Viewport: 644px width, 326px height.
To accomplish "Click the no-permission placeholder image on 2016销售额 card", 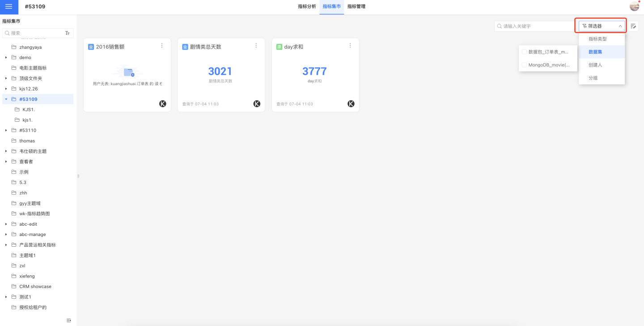I will [127, 72].
